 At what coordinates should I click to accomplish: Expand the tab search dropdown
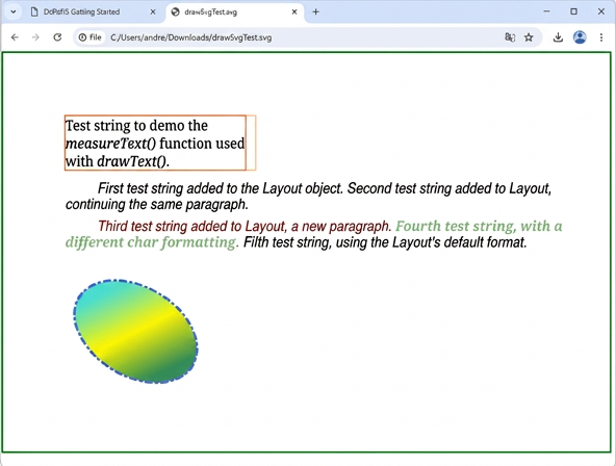click(x=13, y=12)
